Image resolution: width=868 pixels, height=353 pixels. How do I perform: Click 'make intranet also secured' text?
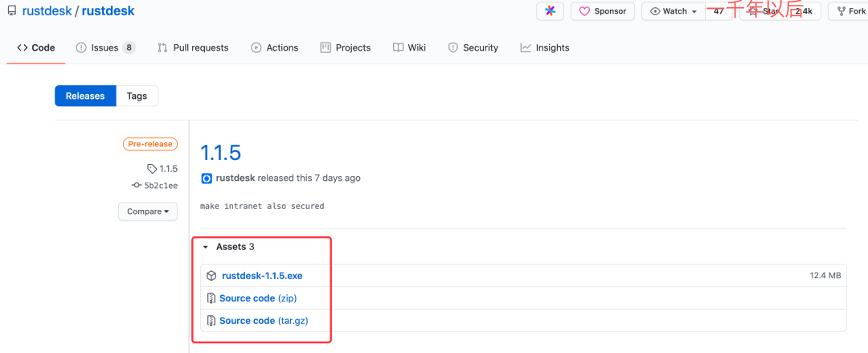point(262,206)
